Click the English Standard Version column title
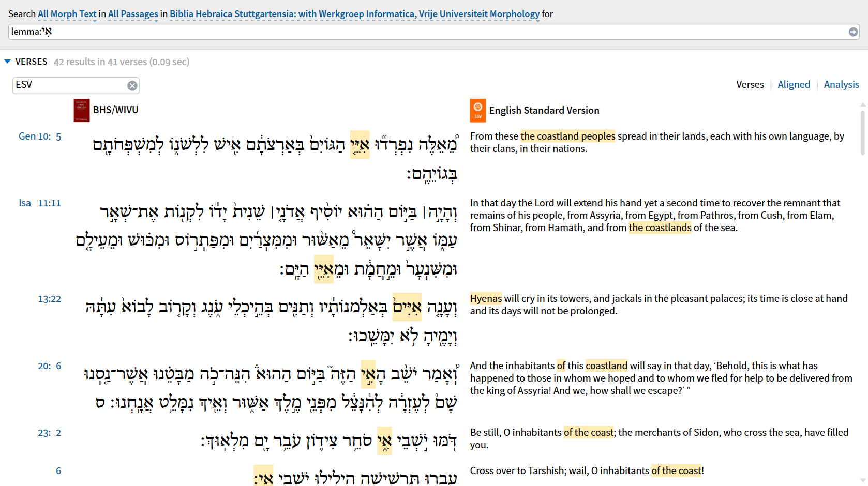868x486 pixels. click(x=544, y=110)
